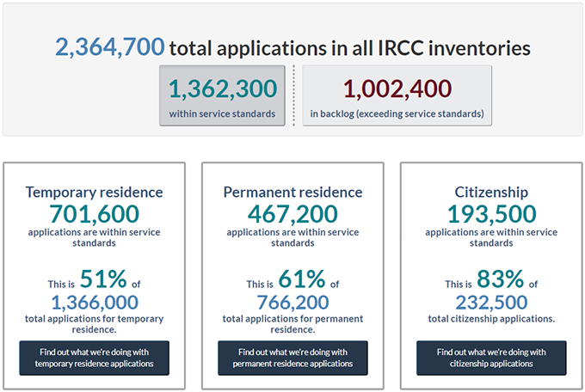Click the 467,200 figure
The image size is (585, 392).
click(292, 214)
